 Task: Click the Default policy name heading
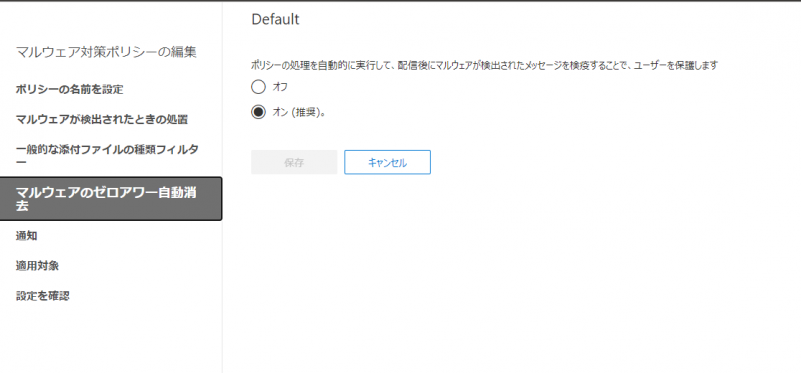(275, 20)
